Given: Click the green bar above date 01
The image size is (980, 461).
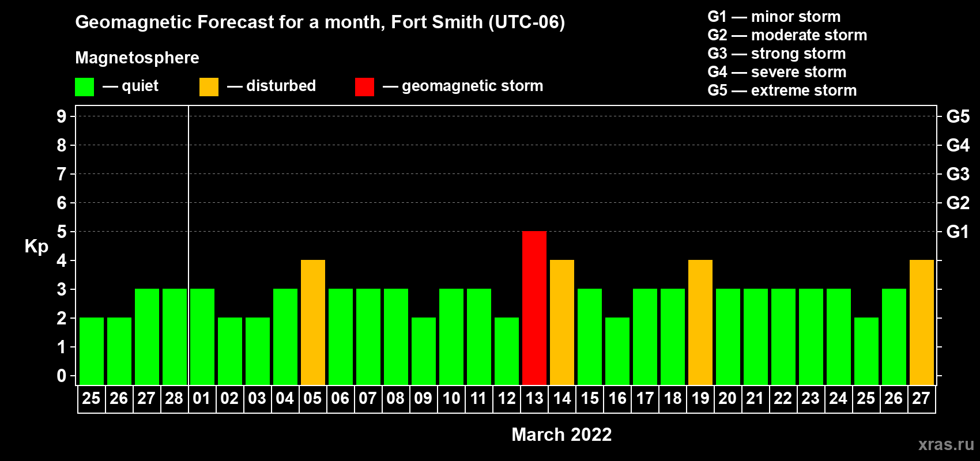Looking at the screenshot, I should tap(202, 337).
